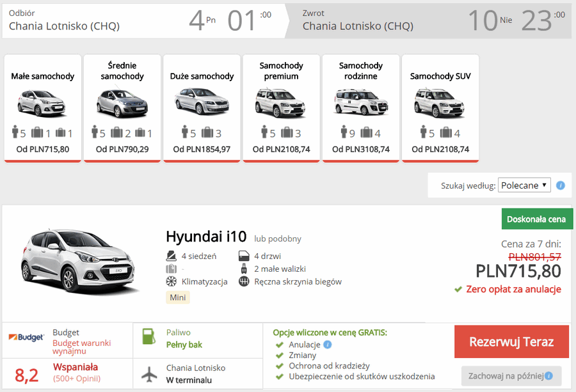Select Małe samochody category
The width and height of the screenshot is (576, 392).
(x=43, y=108)
